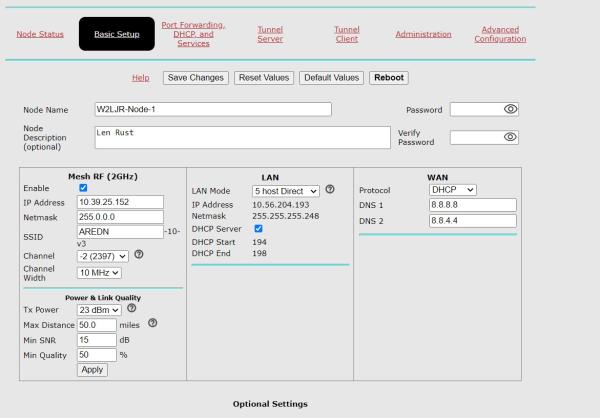Toggle the Mesh RF Enable checkbox

[83, 188]
